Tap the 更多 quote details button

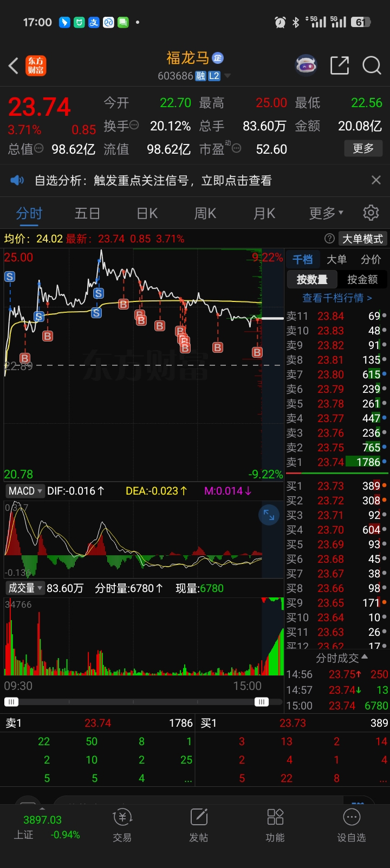tap(363, 148)
